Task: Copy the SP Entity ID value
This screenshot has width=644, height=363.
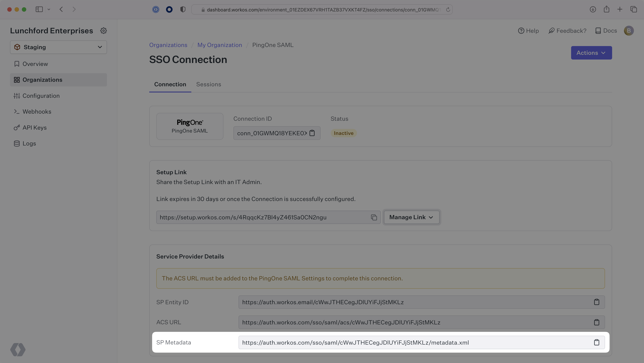Action: tap(597, 302)
